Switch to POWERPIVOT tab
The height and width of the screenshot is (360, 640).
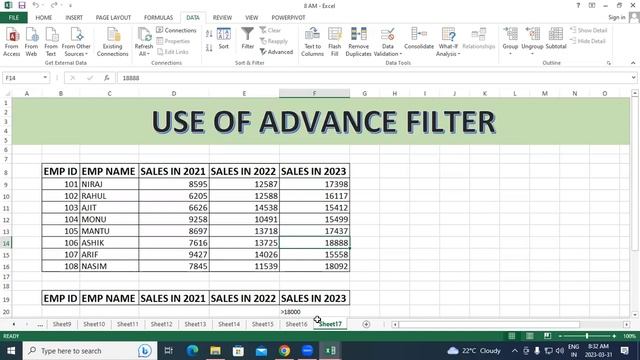click(288, 18)
